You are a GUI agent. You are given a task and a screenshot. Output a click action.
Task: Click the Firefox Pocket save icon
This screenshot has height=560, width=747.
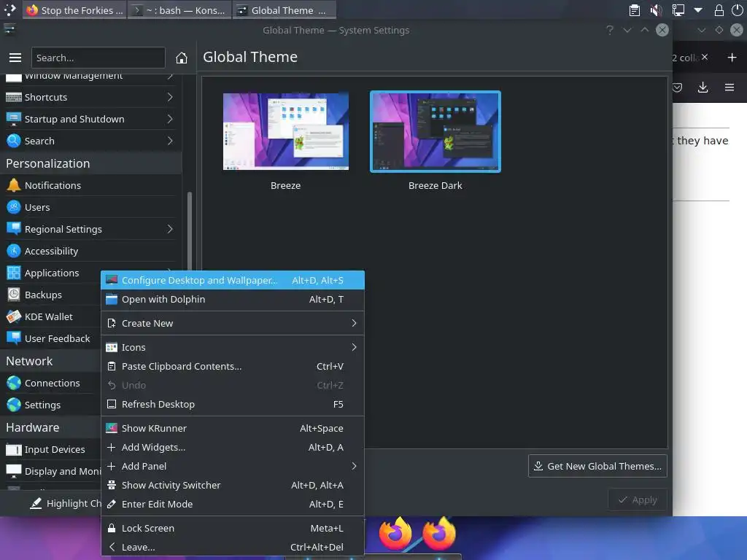point(677,87)
